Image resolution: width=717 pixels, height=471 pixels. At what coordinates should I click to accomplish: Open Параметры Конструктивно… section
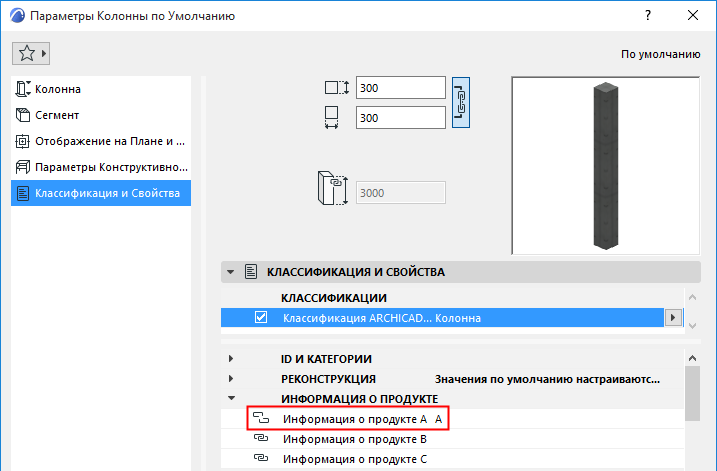pyautogui.click(x=101, y=167)
